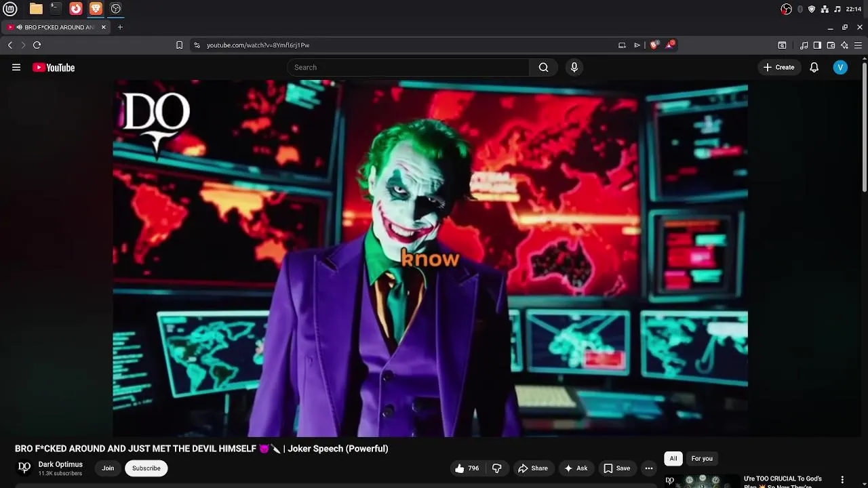This screenshot has width=868, height=488.
Task: Go forward in browser history
Action: (x=23, y=45)
